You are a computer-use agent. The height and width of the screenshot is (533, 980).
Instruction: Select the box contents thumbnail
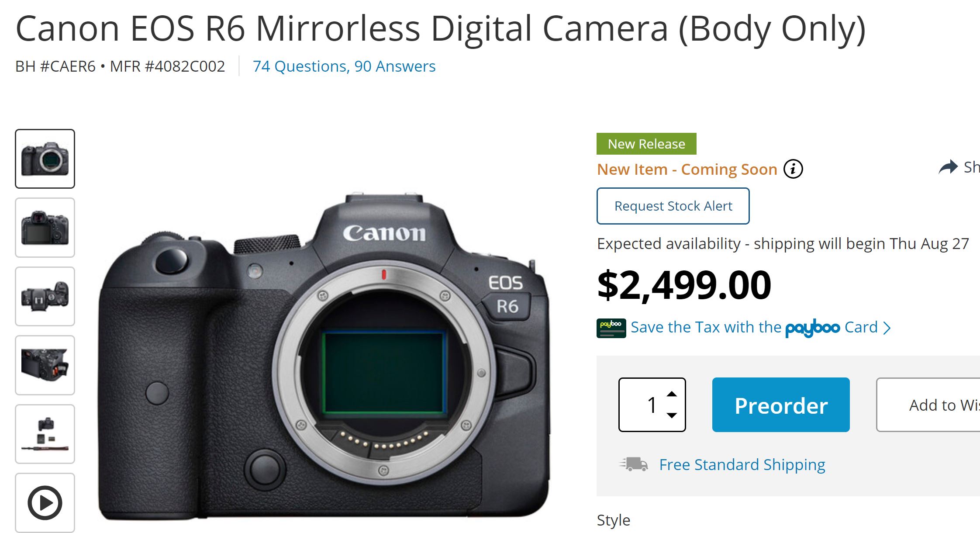[45, 434]
